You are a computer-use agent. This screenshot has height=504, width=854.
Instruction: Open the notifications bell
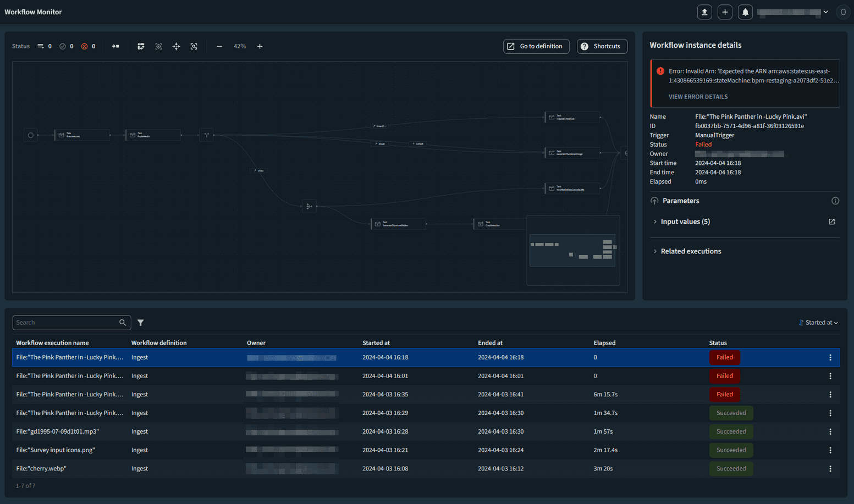tap(745, 12)
